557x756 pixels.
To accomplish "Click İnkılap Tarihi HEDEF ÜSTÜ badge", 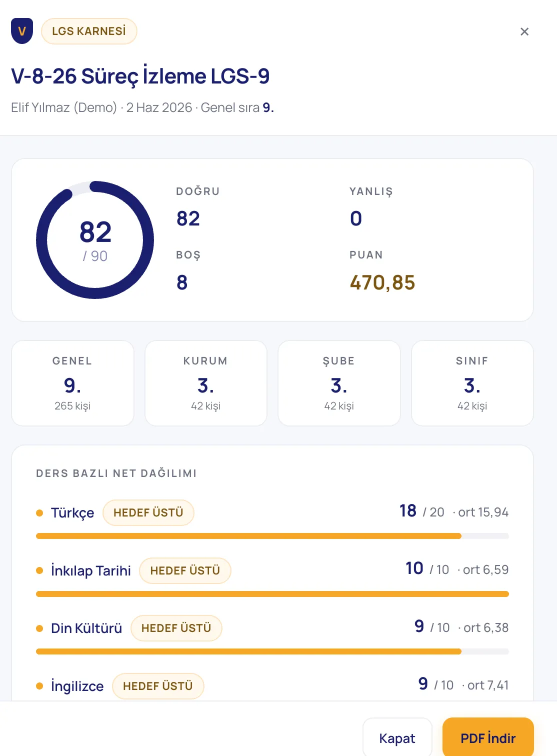I will point(185,570).
